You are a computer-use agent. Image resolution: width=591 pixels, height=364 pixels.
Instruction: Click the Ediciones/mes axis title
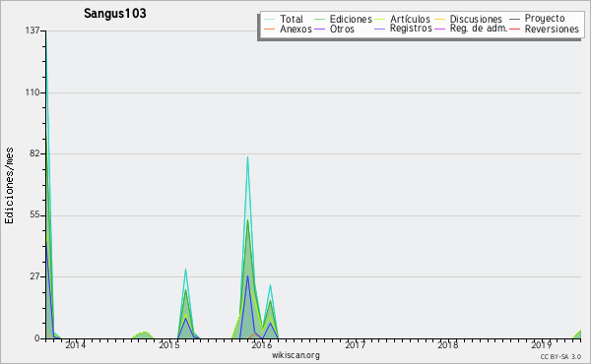pos(9,186)
